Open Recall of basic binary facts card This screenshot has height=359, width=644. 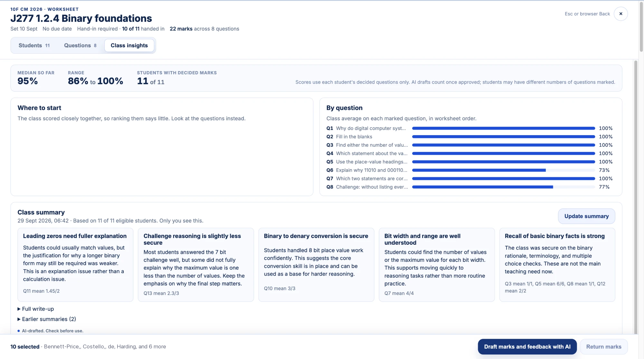557,264
